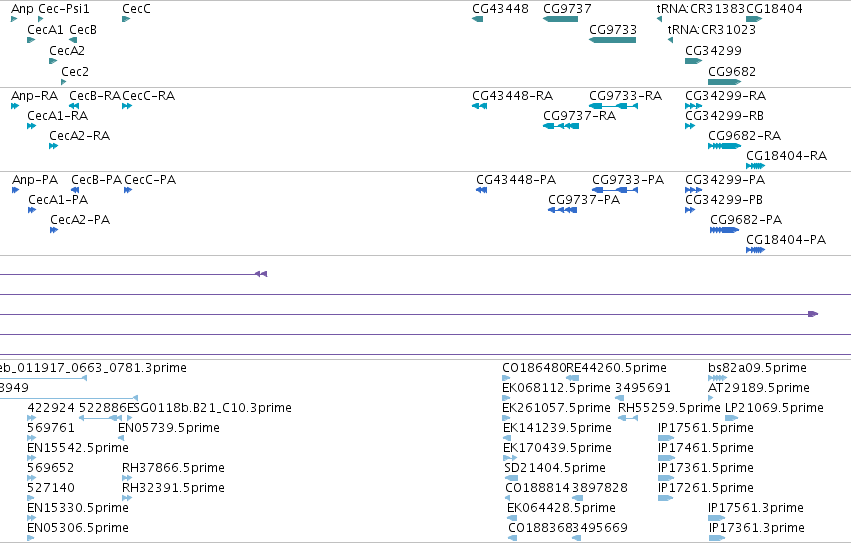The height and width of the screenshot is (543, 851).
Task: Select the purple arrowhead at right end
Action: tap(813, 314)
